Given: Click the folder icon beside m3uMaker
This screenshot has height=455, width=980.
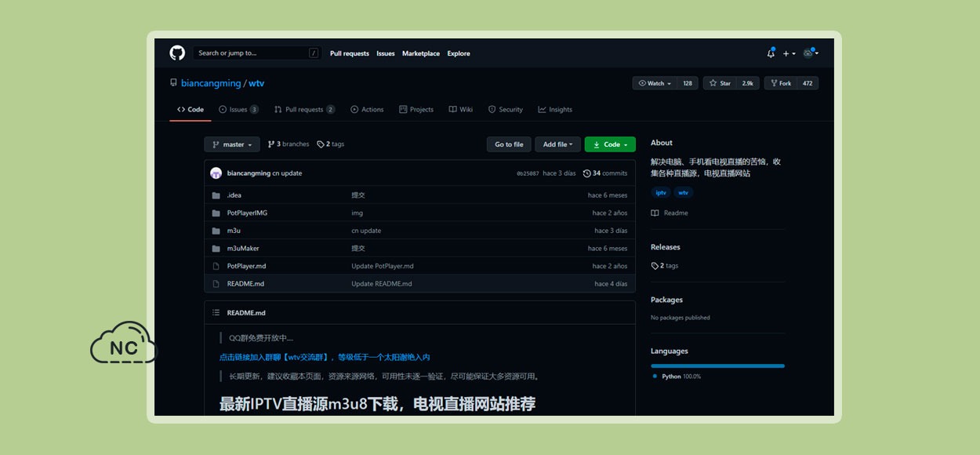Looking at the screenshot, I should pos(216,248).
